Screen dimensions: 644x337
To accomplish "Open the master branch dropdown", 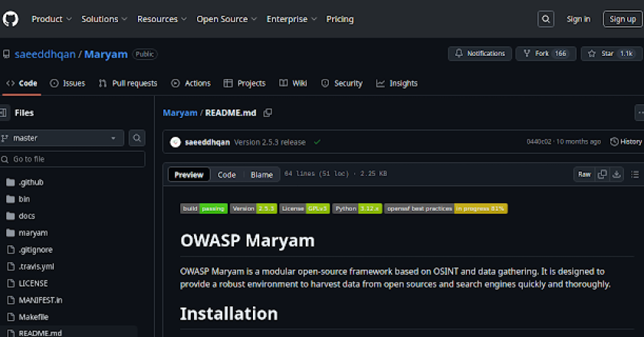I will [x=61, y=138].
